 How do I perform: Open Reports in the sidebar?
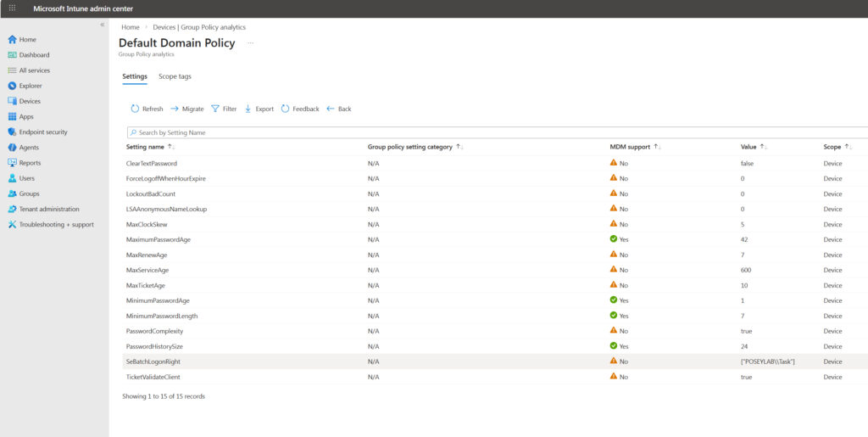[x=25, y=163]
